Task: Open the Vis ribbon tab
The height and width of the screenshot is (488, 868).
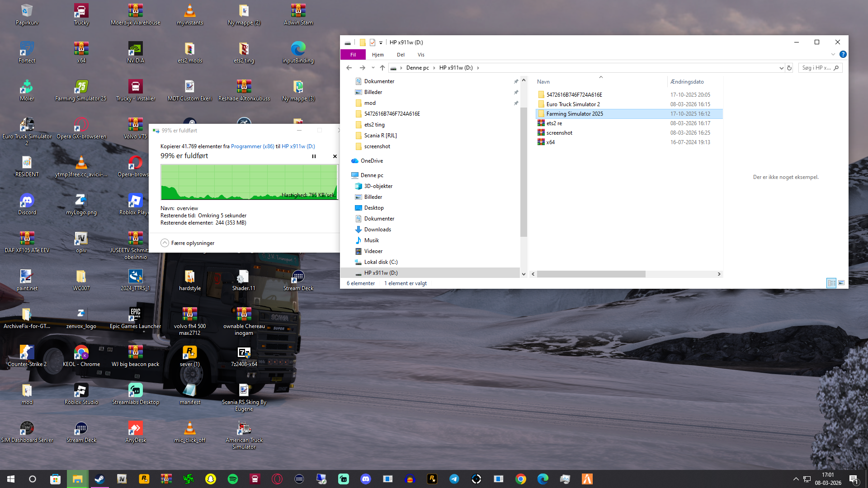Action: click(x=421, y=55)
